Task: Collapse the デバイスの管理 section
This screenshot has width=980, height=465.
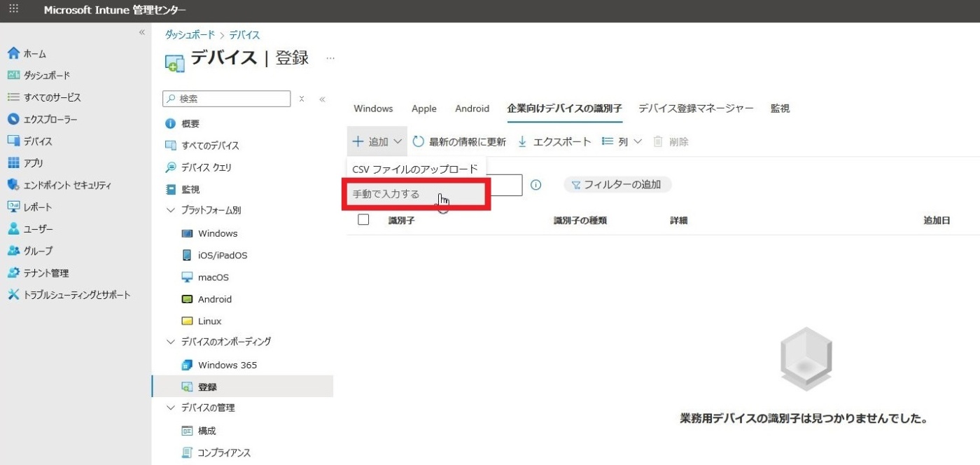Action: [171, 408]
